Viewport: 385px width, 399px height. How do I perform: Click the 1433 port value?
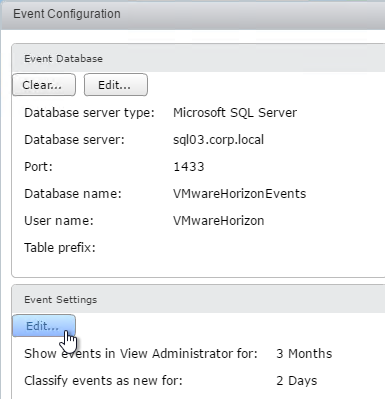(189, 167)
